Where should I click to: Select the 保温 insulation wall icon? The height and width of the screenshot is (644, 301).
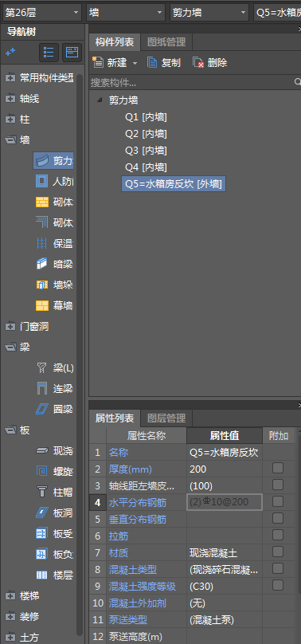pyautogui.click(x=42, y=243)
